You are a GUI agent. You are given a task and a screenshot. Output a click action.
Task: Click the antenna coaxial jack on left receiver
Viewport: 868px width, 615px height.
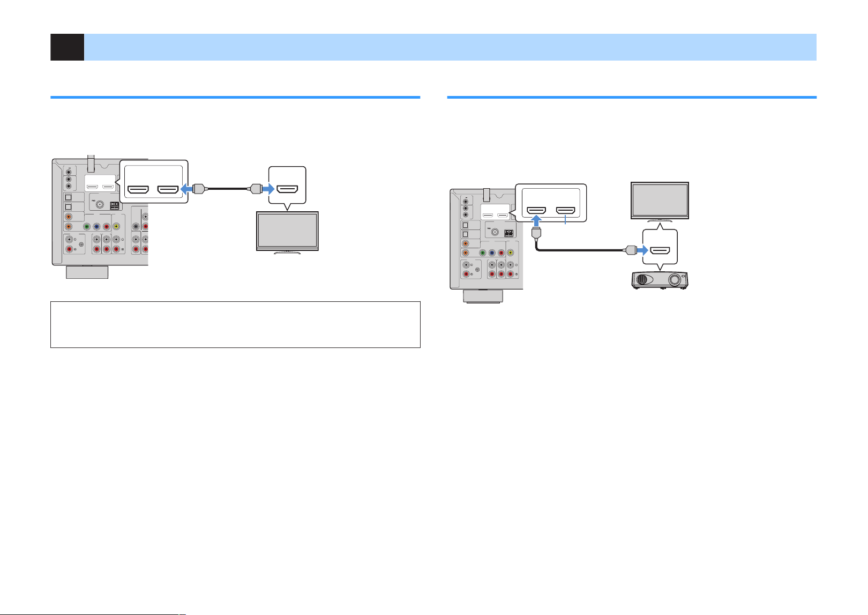(99, 205)
